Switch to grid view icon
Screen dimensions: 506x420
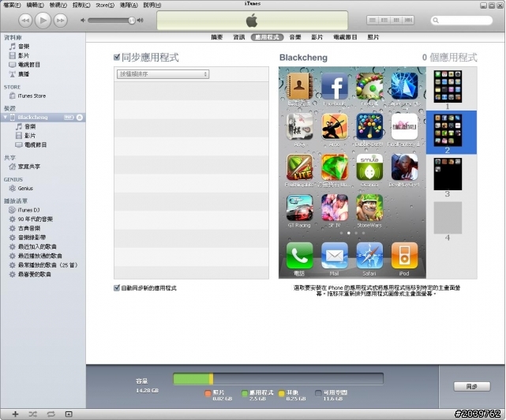[x=396, y=21]
